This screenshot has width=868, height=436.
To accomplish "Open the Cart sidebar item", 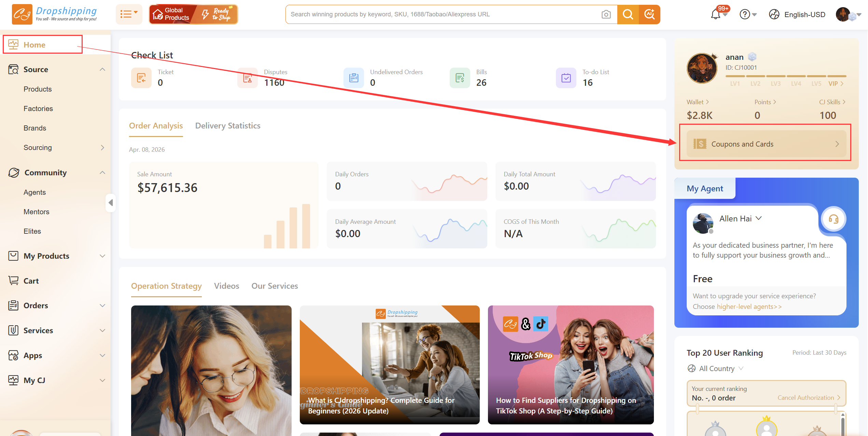I will tap(31, 281).
